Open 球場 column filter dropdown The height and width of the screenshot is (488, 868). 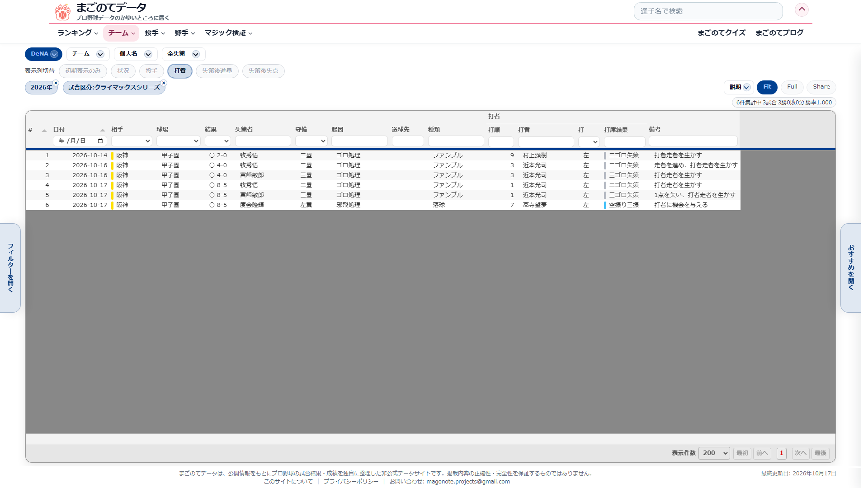[178, 141]
